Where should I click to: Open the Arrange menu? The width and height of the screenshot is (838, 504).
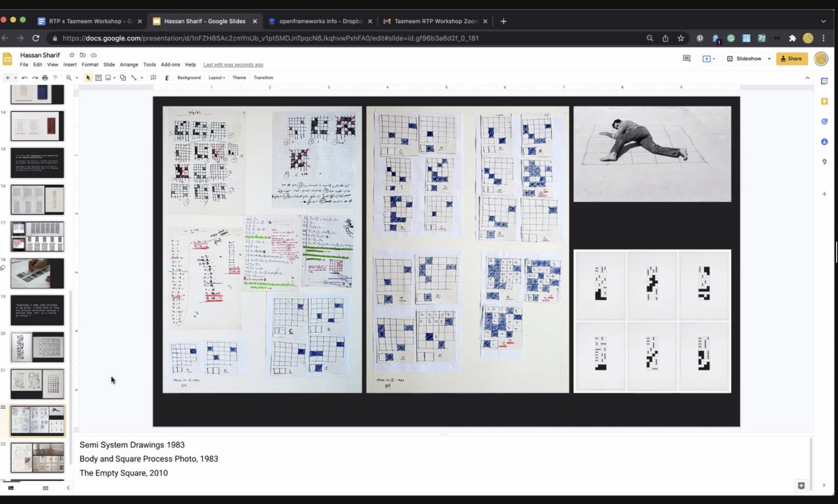coord(128,64)
